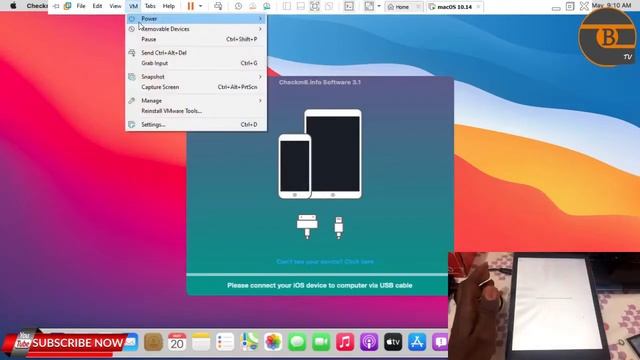The image size is (640, 360).
Task: Open Contacts from the Dock
Action: point(153,342)
